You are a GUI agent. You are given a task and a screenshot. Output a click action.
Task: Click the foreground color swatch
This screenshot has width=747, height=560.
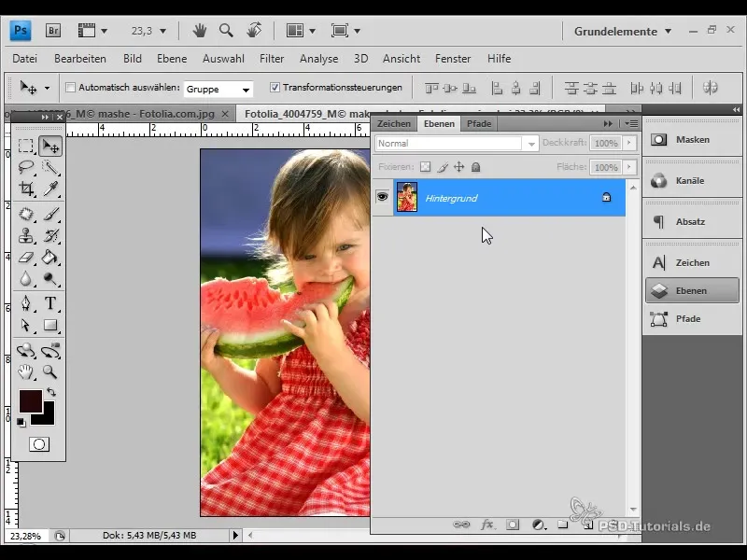click(30, 400)
